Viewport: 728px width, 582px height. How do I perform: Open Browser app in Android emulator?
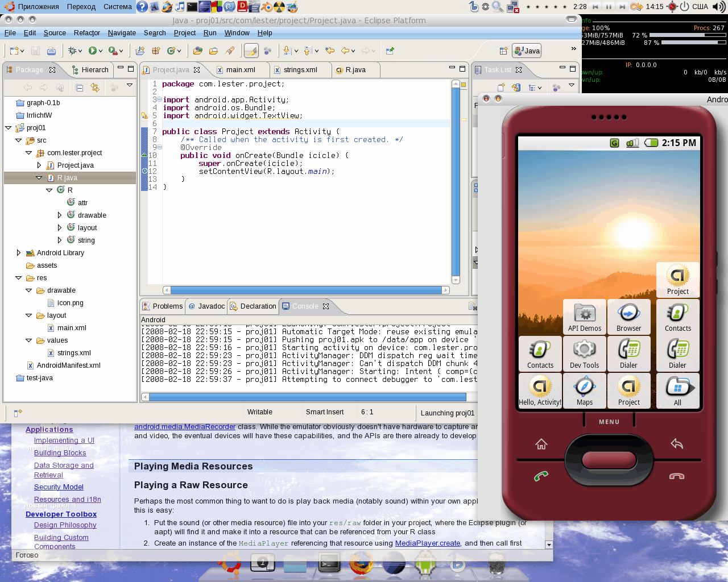coord(629,318)
